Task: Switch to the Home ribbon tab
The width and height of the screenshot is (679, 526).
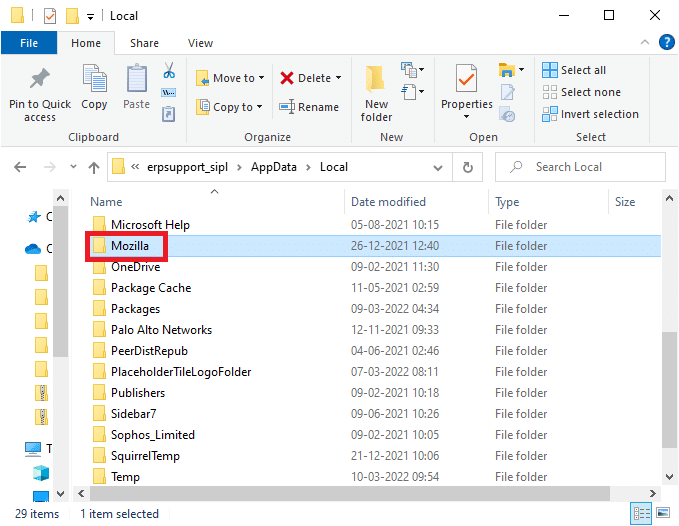Action: [86, 43]
